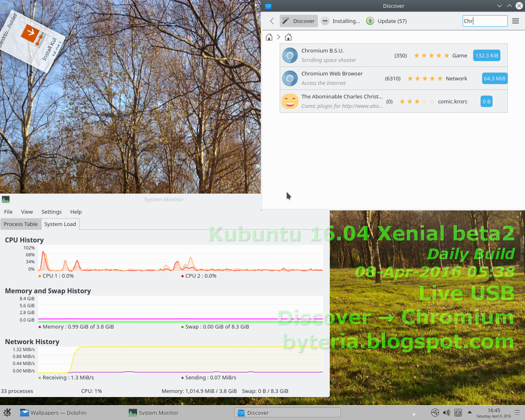Click the 0 B install button
Image resolution: width=525 pixels, height=420 pixels.
(x=486, y=101)
